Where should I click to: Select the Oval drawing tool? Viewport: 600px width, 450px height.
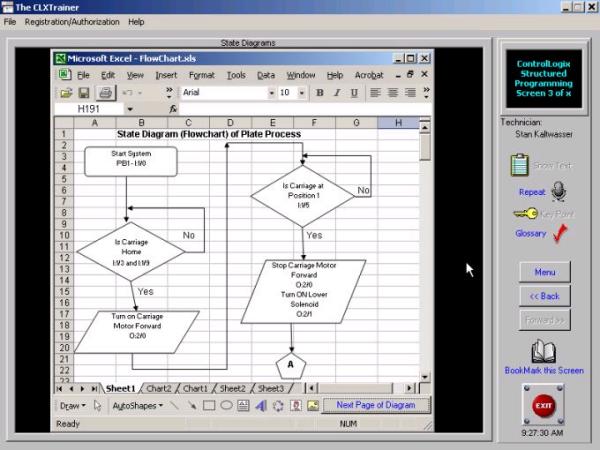pyautogui.click(x=226, y=406)
